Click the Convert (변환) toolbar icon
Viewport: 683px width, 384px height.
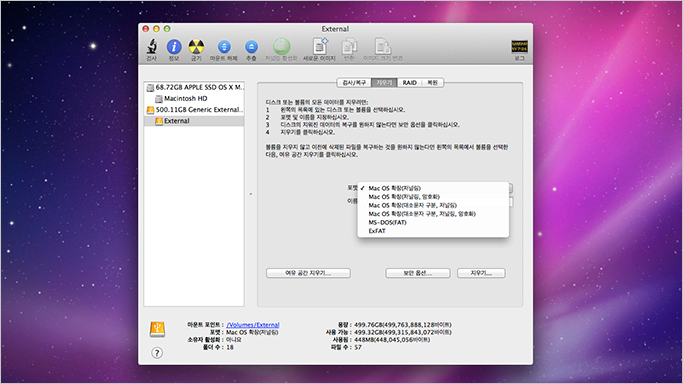click(x=349, y=46)
